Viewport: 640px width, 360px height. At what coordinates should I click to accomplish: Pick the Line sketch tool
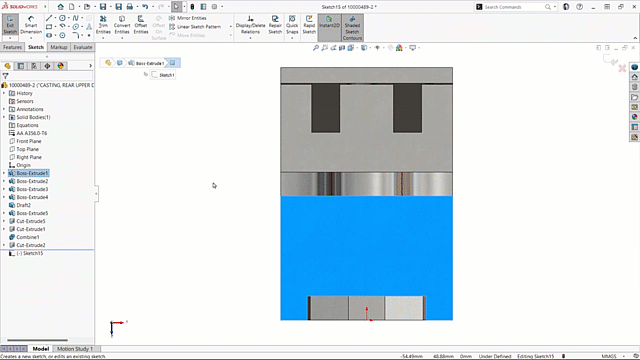(x=49, y=18)
